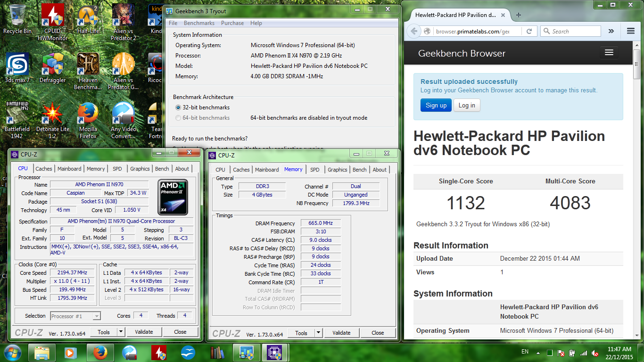
Task: Open a new Firefox tab with plus
Action: tap(519, 15)
